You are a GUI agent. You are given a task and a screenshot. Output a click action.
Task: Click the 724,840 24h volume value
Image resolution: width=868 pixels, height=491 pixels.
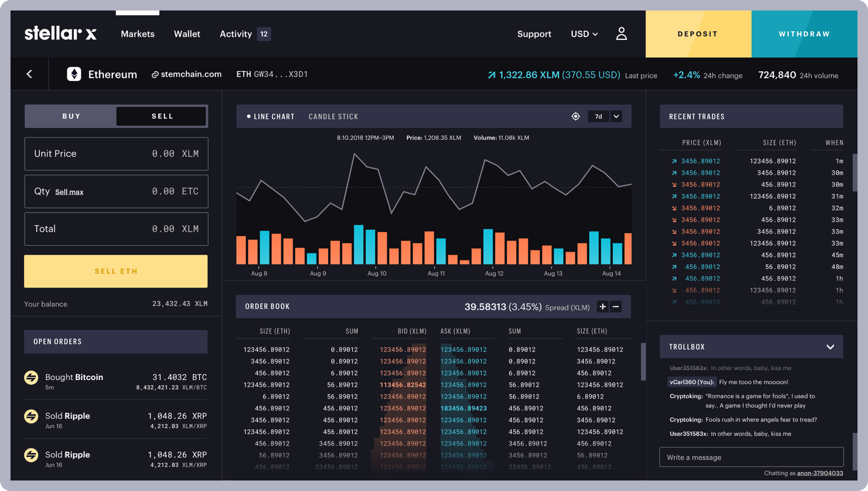point(777,75)
